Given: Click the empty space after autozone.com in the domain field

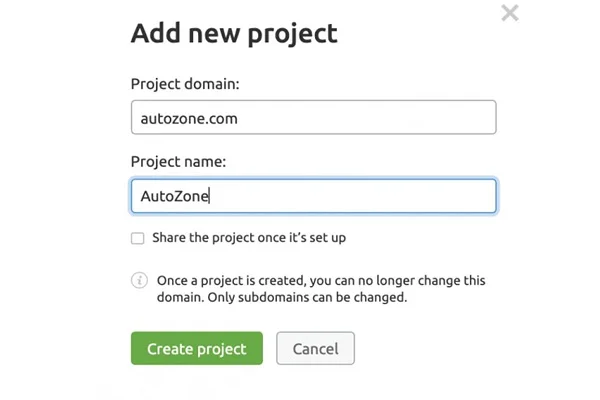Looking at the screenshot, I should (x=380, y=118).
